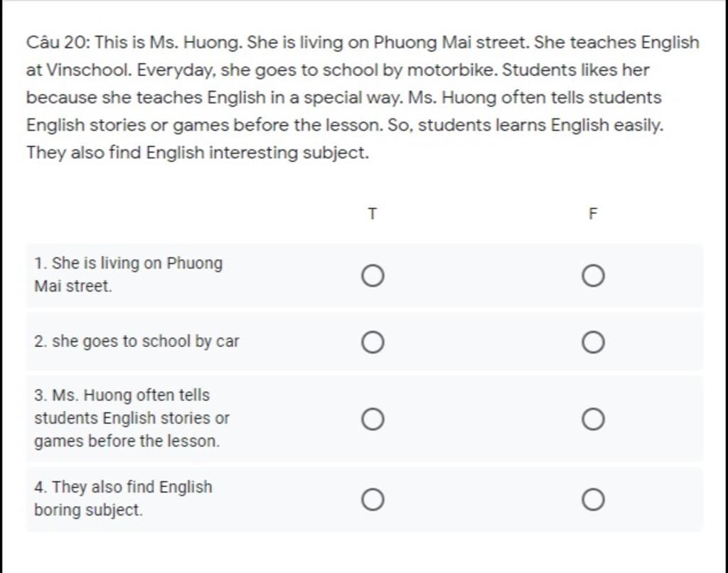Click the 'Câu 20:' question heading text

click(58, 42)
